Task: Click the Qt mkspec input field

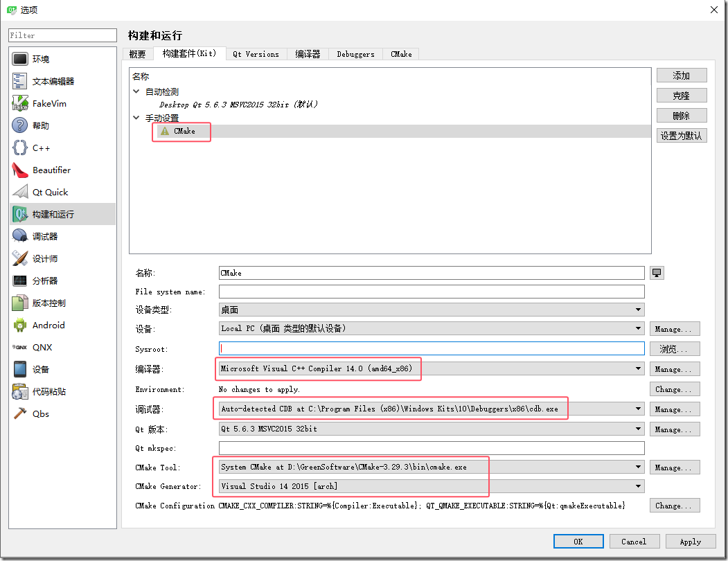Action: (432, 448)
